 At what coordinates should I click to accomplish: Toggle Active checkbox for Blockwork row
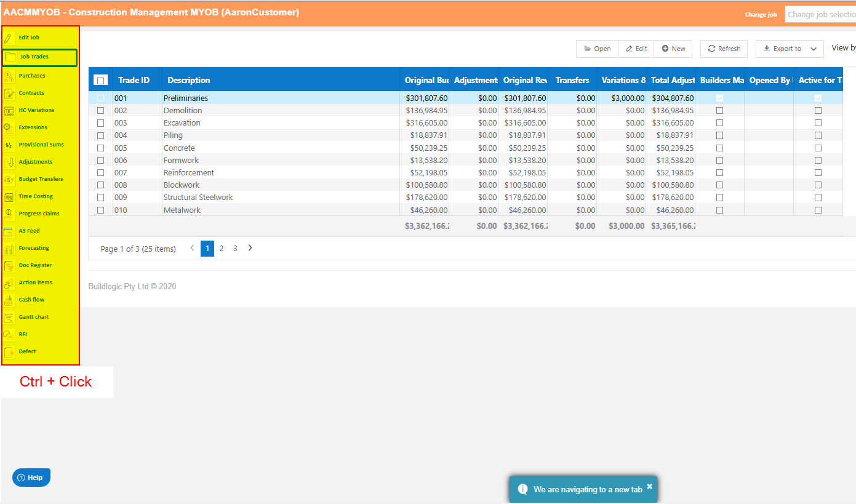(818, 185)
